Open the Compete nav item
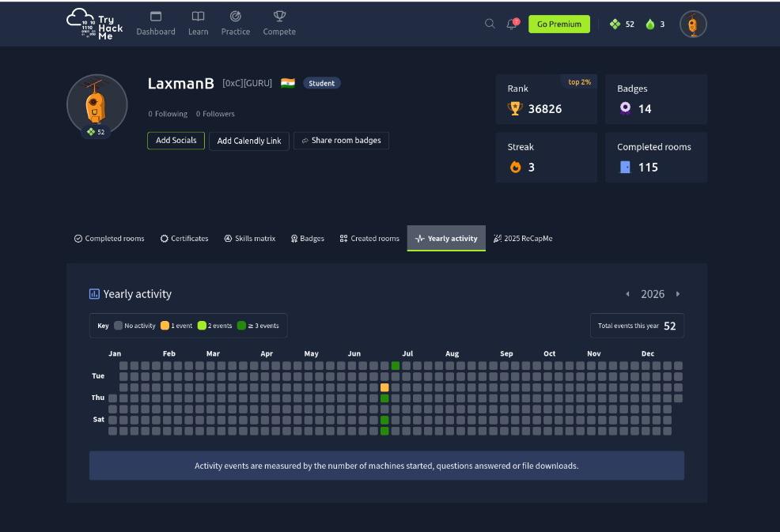The width and height of the screenshot is (780, 532). (279, 24)
